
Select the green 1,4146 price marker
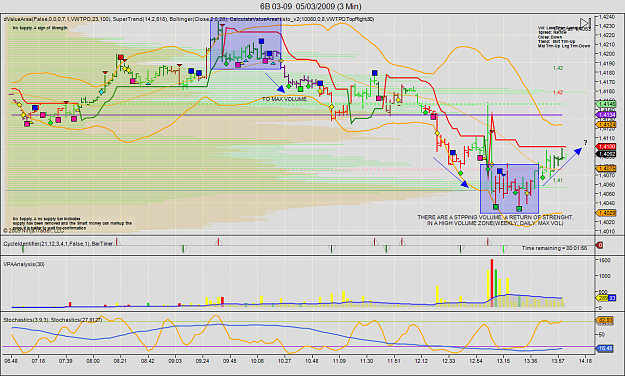pos(606,104)
